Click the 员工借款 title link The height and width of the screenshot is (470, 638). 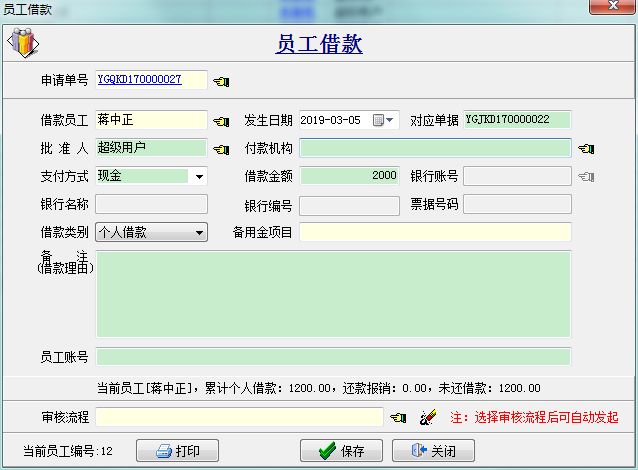(x=319, y=44)
